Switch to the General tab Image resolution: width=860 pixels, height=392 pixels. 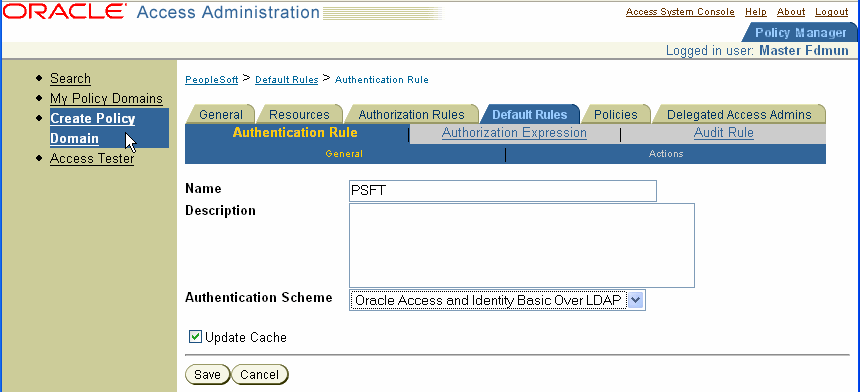point(220,115)
